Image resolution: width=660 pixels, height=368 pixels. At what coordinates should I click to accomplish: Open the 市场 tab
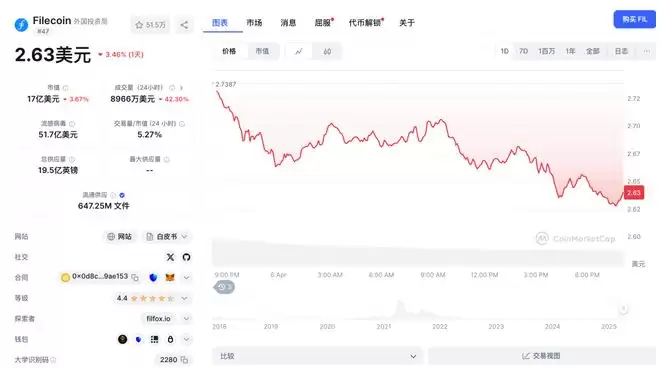point(254,23)
